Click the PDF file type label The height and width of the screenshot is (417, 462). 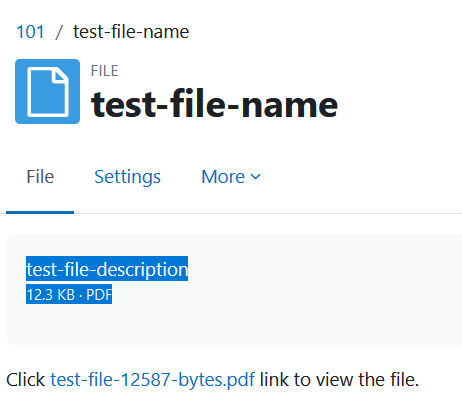coord(99,295)
